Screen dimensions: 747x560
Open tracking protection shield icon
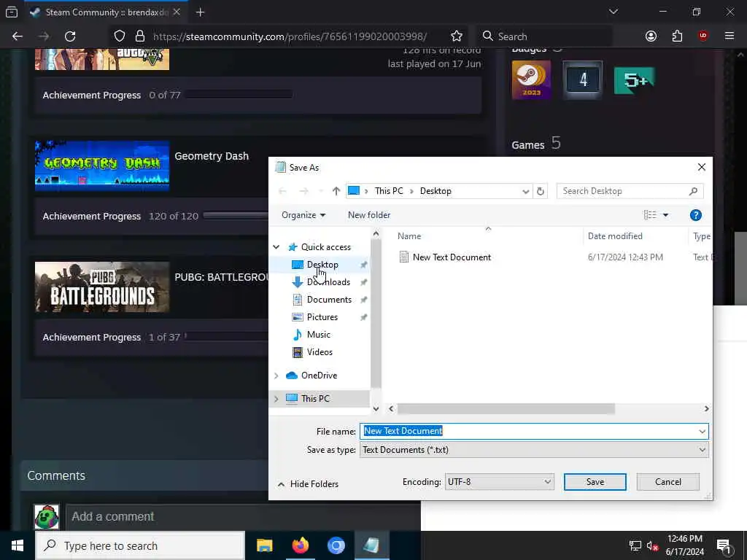(x=120, y=36)
